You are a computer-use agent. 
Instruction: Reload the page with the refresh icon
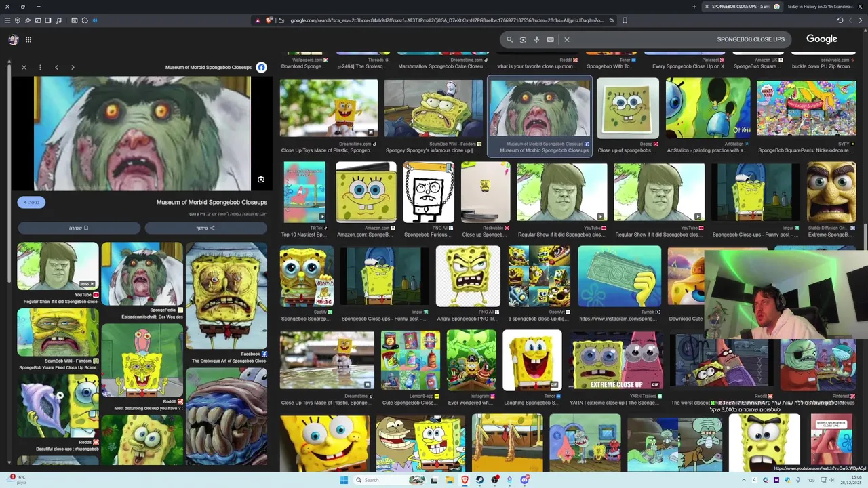840,20
